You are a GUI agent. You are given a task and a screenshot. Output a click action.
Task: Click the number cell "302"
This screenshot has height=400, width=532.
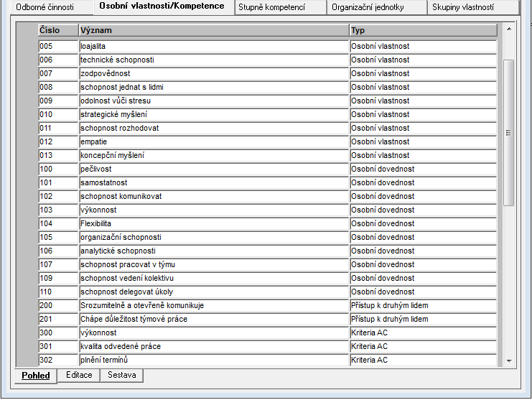pyautogui.click(x=58, y=360)
